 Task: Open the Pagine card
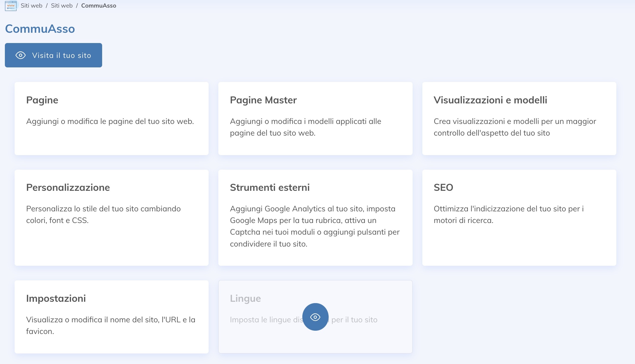[111, 119]
